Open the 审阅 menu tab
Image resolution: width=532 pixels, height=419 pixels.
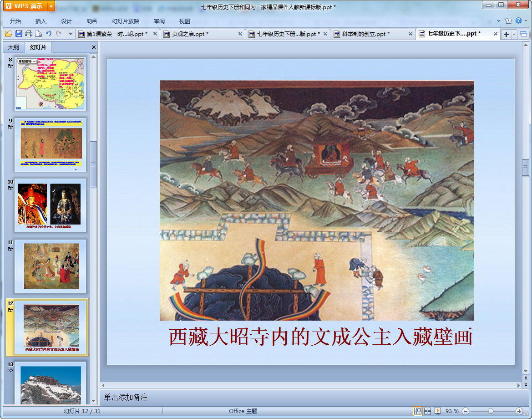point(159,21)
